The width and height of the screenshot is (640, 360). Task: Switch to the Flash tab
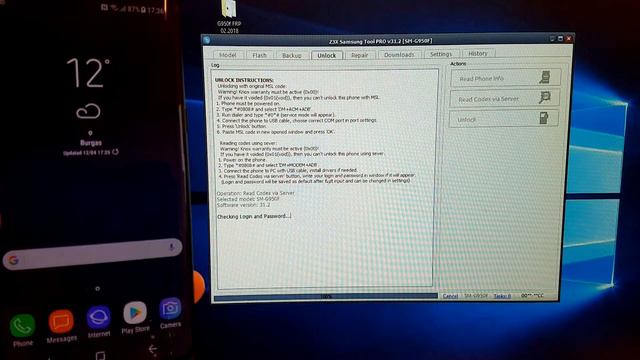(259, 55)
